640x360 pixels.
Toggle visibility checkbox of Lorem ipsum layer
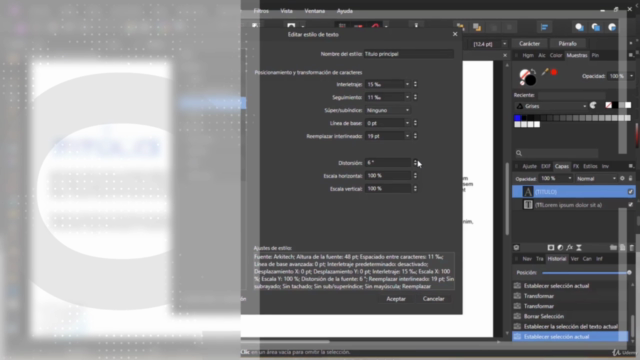(x=630, y=204)
